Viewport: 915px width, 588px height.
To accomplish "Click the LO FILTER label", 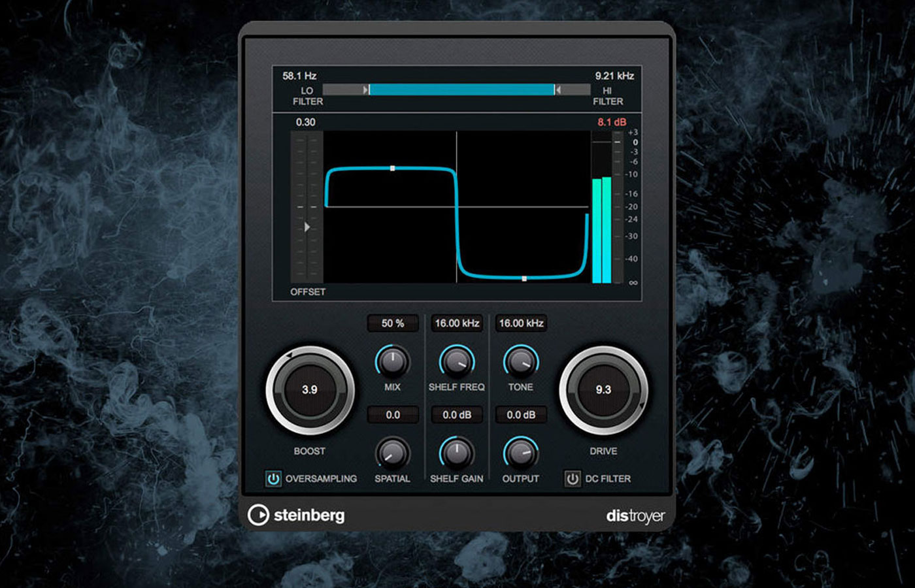I will [x=308, y=96].
